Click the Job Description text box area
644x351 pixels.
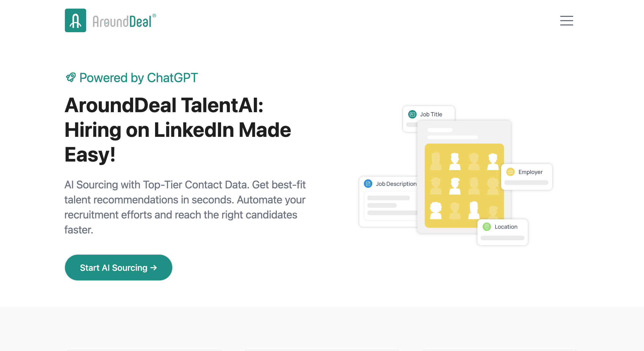[x=391, y=206]
